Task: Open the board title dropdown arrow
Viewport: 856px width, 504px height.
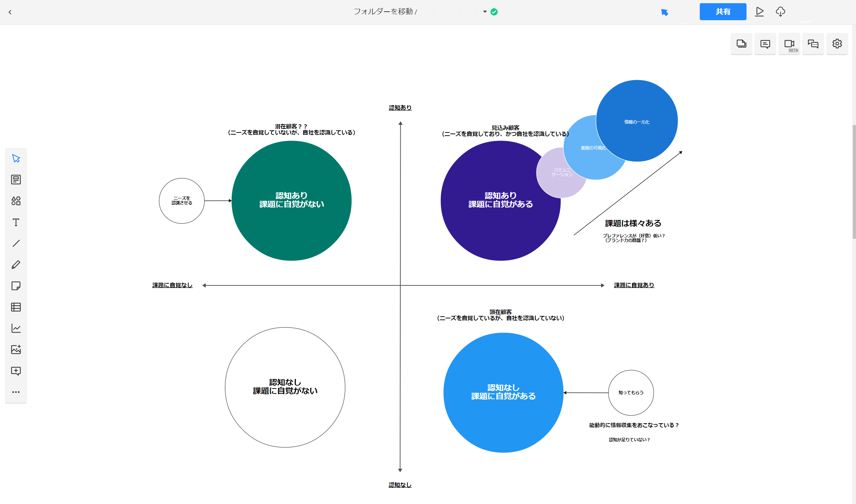Action: (485, 12)
